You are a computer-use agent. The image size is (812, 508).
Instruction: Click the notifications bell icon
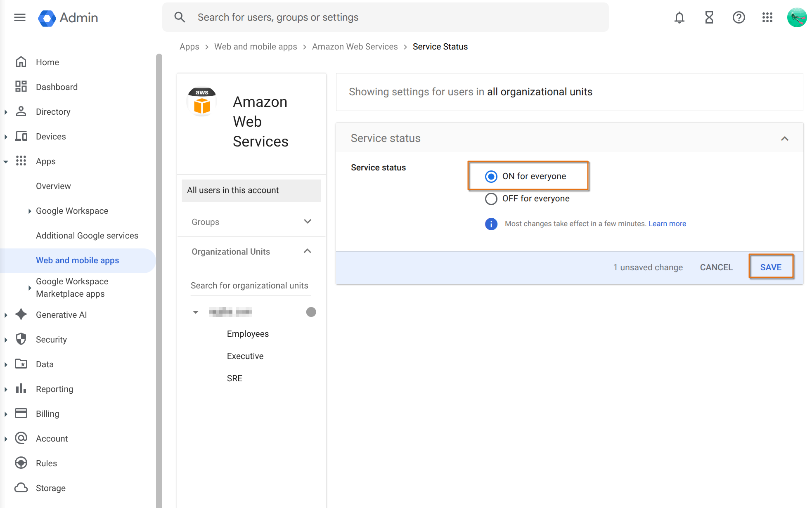point(679,17)
